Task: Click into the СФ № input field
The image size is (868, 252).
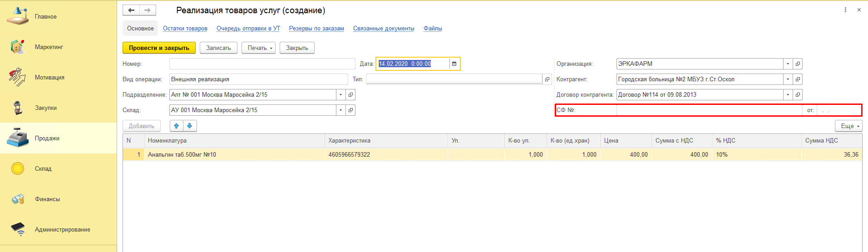Action: pos(709,110)
